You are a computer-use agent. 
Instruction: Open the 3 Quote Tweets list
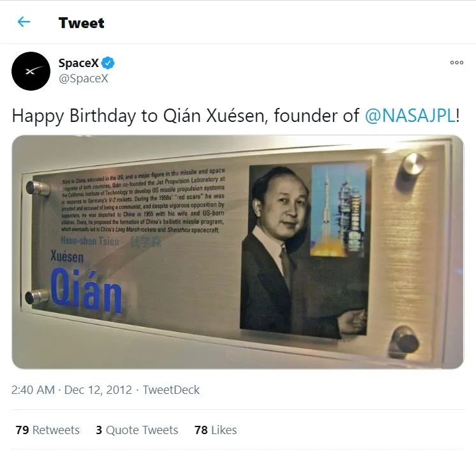[x=137, y=430]
